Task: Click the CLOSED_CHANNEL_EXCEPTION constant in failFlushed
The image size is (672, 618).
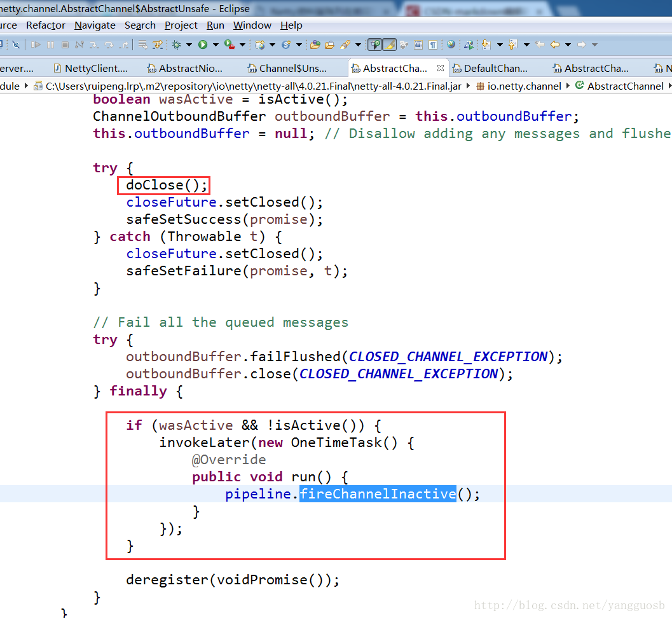Action: pyautogui.click(x=448, y=357)
